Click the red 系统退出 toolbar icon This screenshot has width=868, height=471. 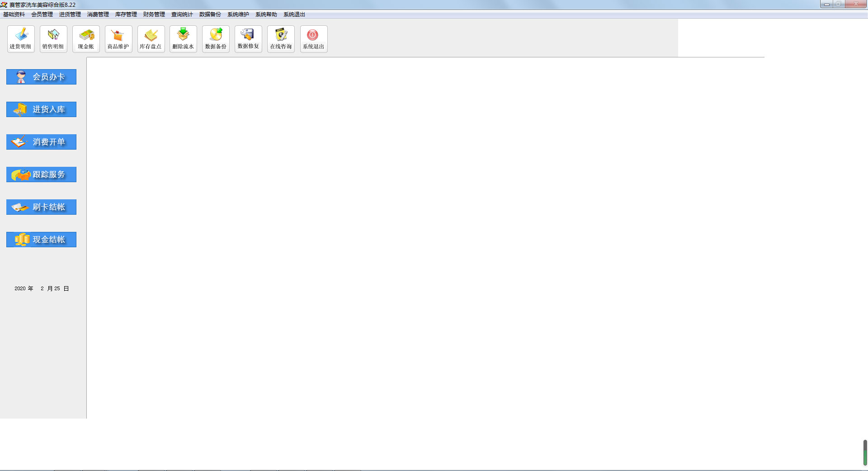tap(314, 39)
